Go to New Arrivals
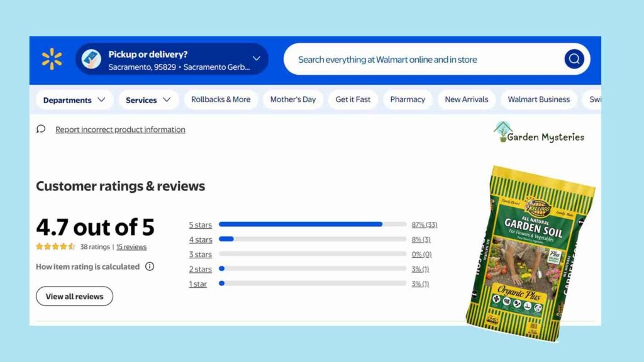 point(467,99)
